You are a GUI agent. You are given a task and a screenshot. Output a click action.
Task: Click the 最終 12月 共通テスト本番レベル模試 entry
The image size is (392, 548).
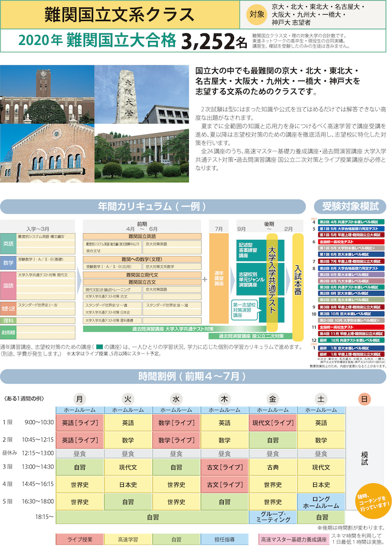click(x=351, y=340)
